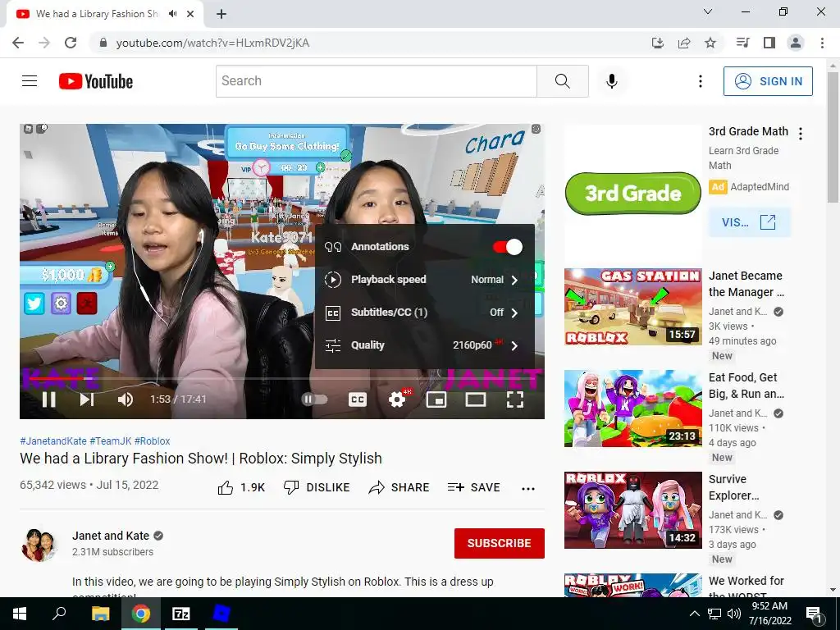The image size is (840, 630).
Task: Enter full screen mode
Action: click(515, 399)
